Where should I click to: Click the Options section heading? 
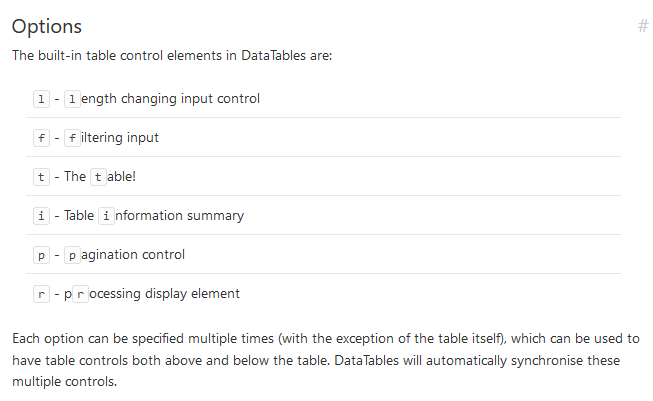tap(47, 26)
